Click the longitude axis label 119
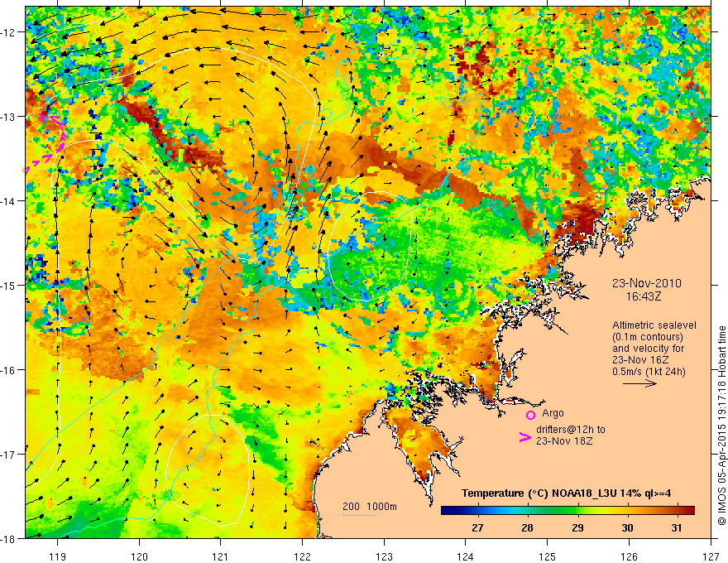The width and height of the screenshot is (728, 563). coord(58,556)
